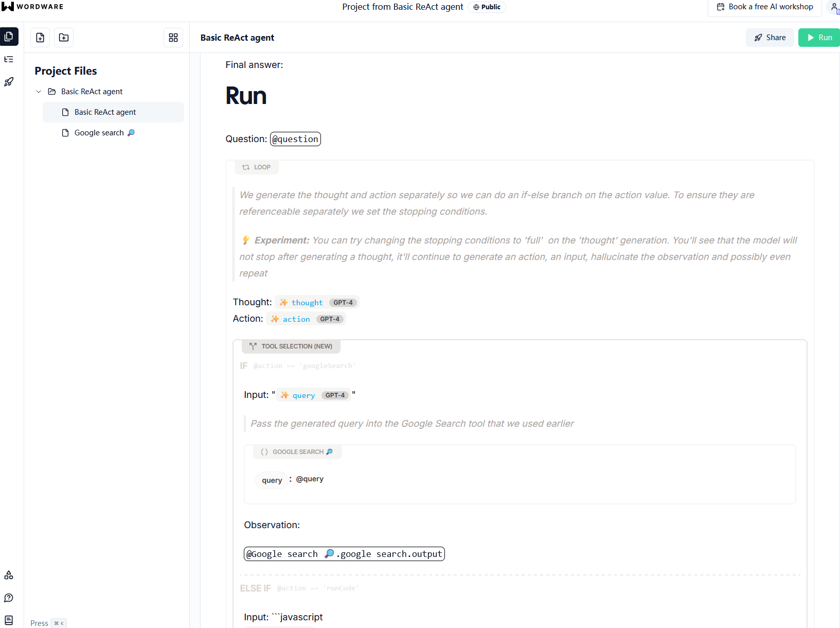Screen dimensions: 840x628
Task: Open the grid view icon
Action: [x=173, y=38]
